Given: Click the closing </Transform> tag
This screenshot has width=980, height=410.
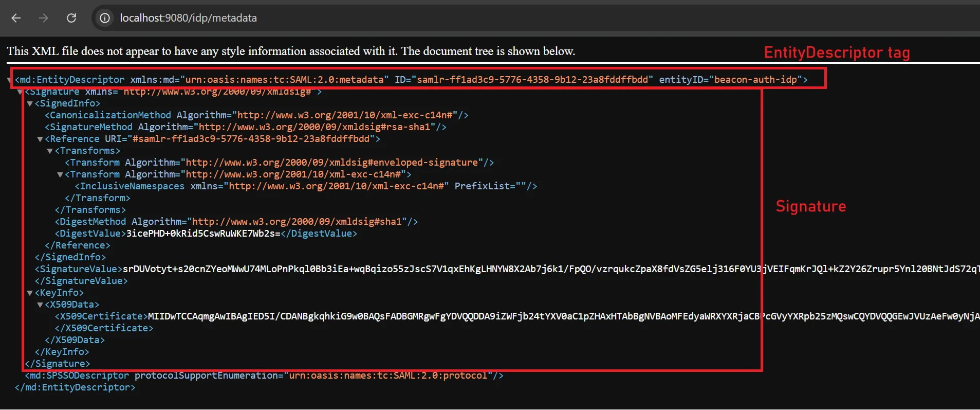Looking at the screenshot, I should (x=98, y=198).
